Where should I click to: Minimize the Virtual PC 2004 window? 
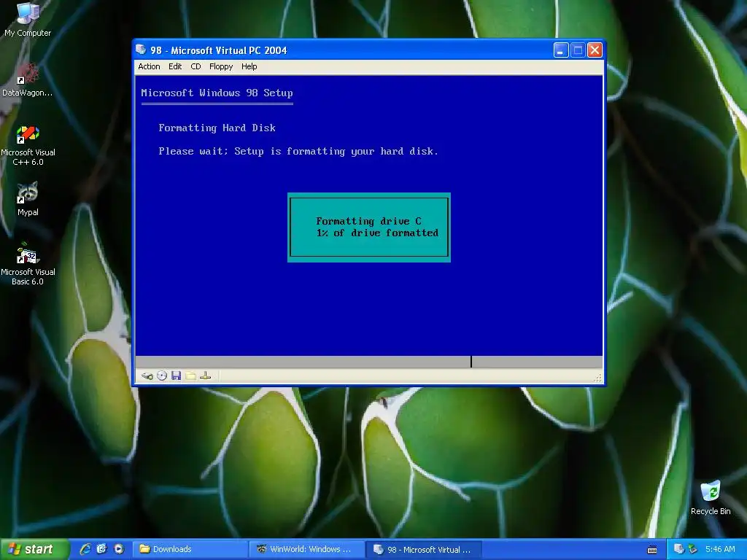[x=561, y=50]
